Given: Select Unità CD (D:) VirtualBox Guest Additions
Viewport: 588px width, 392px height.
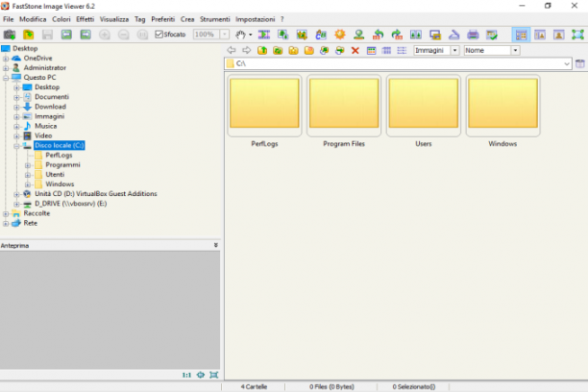Looking at the screenshot, I should click(x=96, y=194).
